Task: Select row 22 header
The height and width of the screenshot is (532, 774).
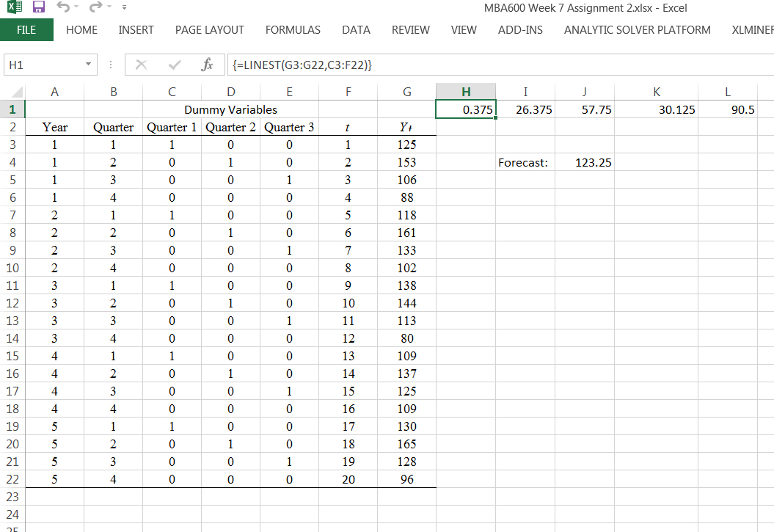Action: (x=12, y=479)
